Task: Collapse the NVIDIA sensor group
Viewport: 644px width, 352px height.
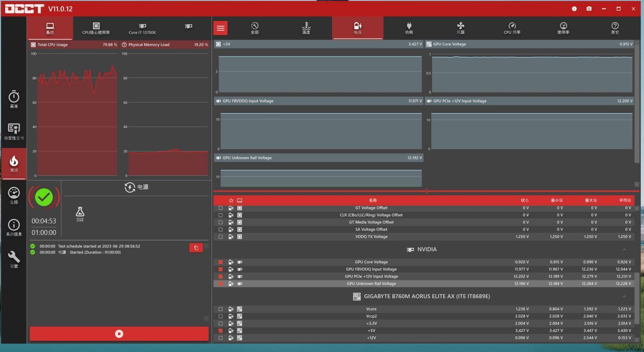Action: click(624, 250)
